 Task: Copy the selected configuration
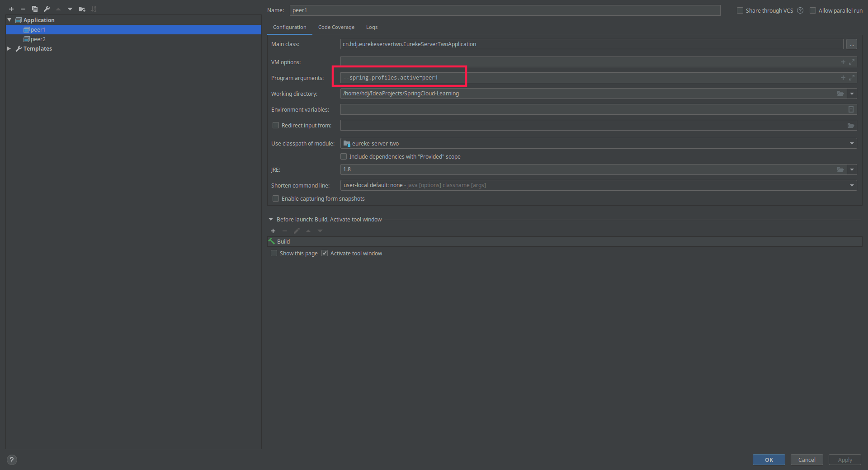tap(35, 9)
